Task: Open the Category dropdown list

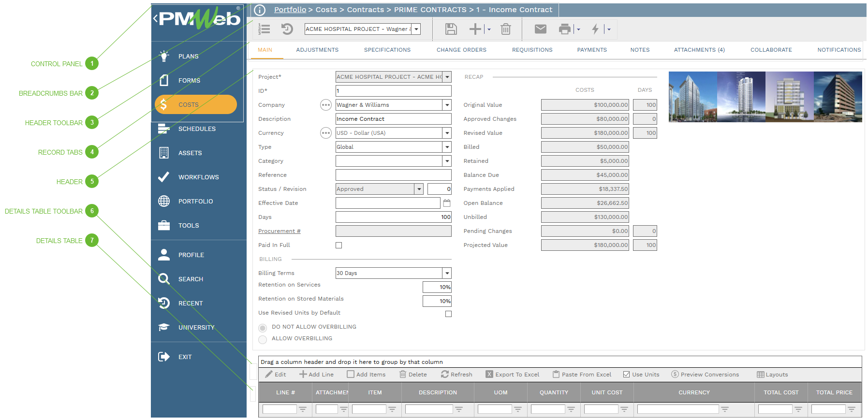Action: 447,161
